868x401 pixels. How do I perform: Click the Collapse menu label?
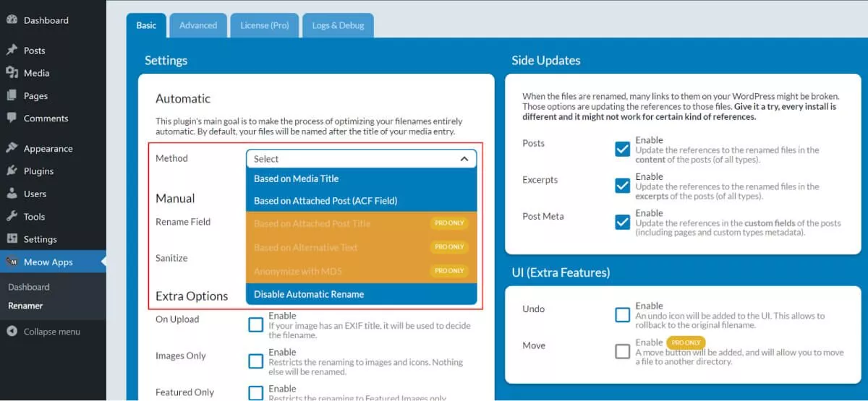tap(52, 332)
